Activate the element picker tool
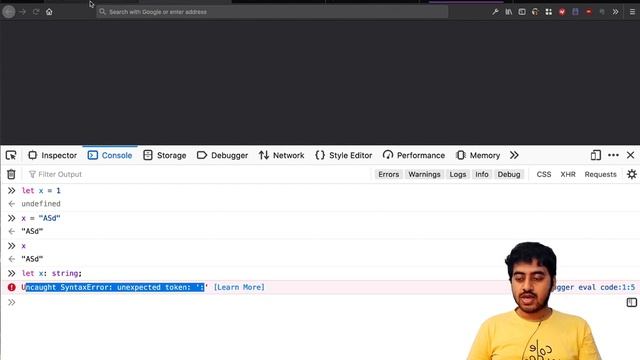Screen dimensions: 640x360 click(11, 156)
